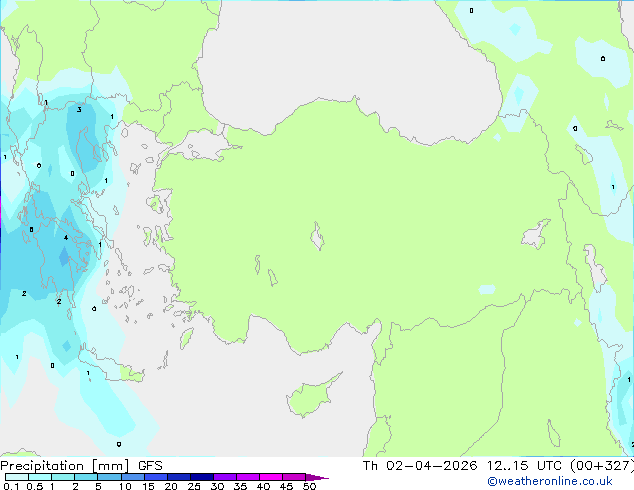Click the '3' precipitation value on the map
The width and height of the screenshot is (634, 490).
[x=79, y=110]
